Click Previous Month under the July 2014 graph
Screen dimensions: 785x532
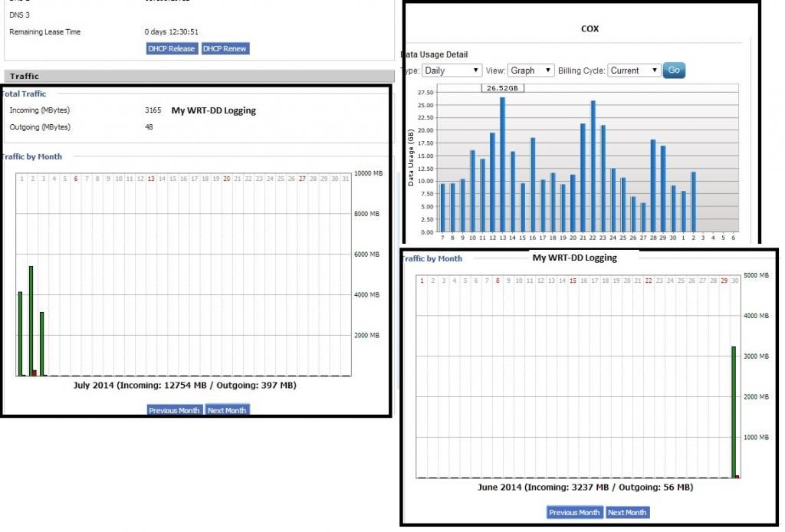(x=174, y=410)
